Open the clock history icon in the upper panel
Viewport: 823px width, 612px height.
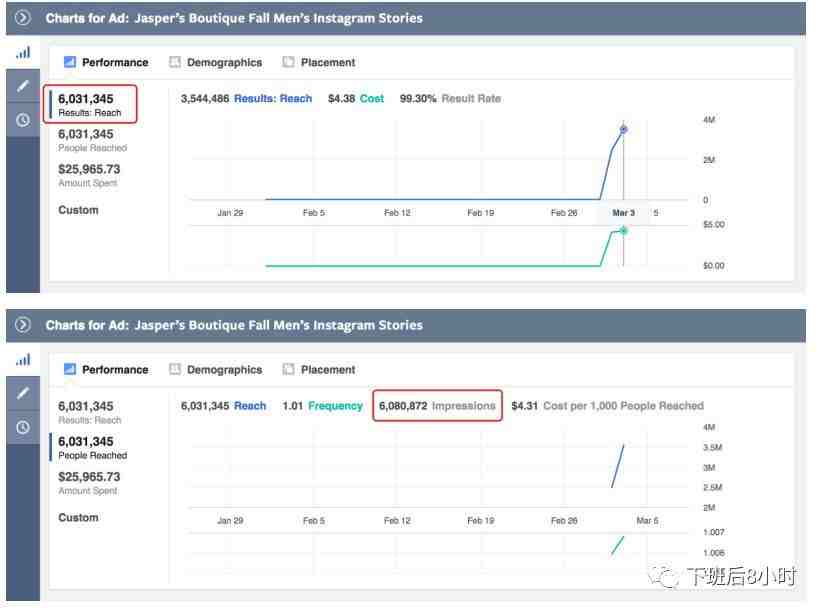click(x=23, y=120)
